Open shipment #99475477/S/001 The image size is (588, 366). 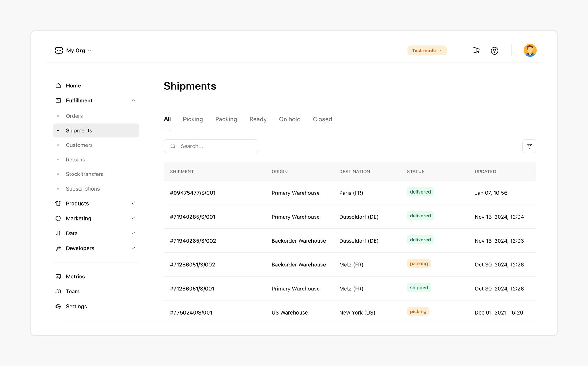click(x=193, y=193)
